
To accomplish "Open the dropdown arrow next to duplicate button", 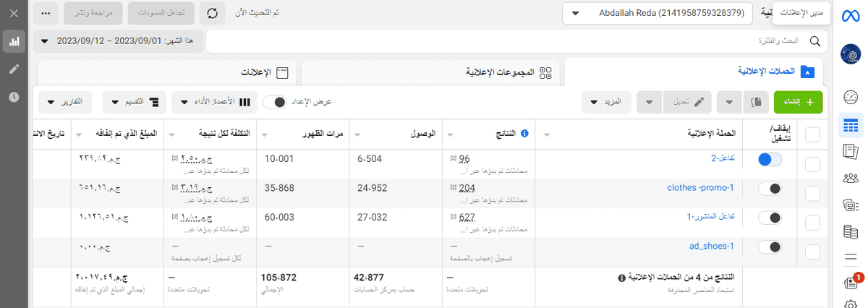I will (730, 103).
